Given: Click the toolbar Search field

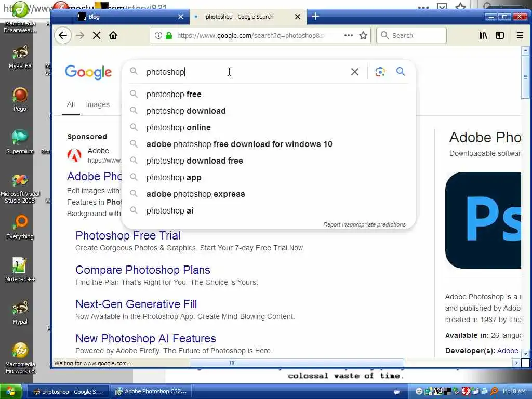Looking at the screenshot, I should coord(411,35).
